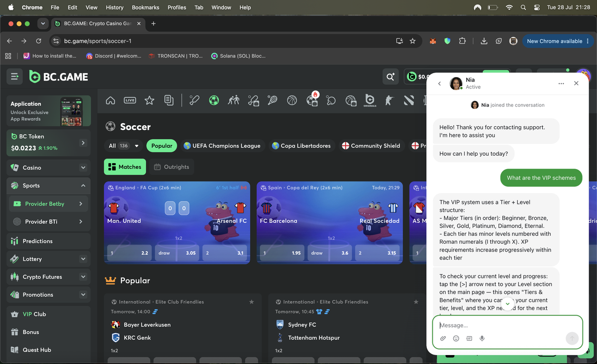Bet on Man. United at 2.2
This screenshot has width=597, height=364.
pos(129,253)
